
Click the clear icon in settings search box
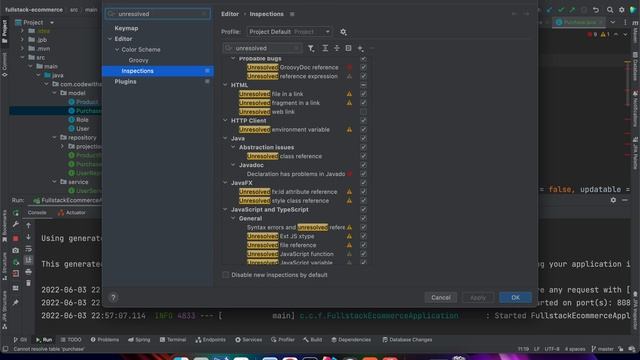click(204, 14)
